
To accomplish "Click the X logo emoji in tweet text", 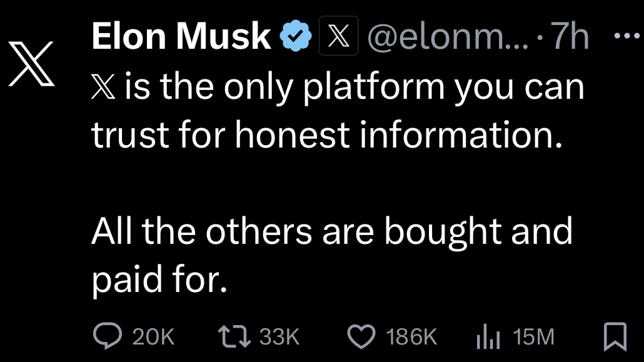I will pyautogui.click(x=103, y=87).
